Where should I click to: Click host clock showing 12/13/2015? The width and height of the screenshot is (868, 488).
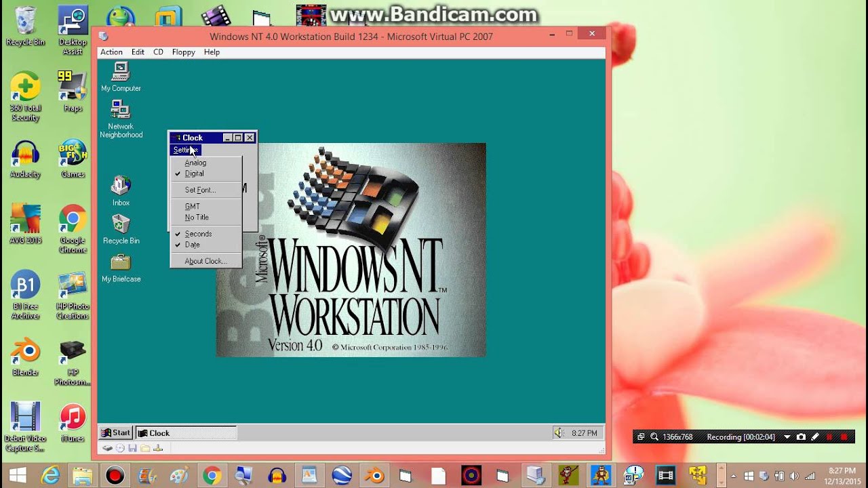[x=842, y=476]
